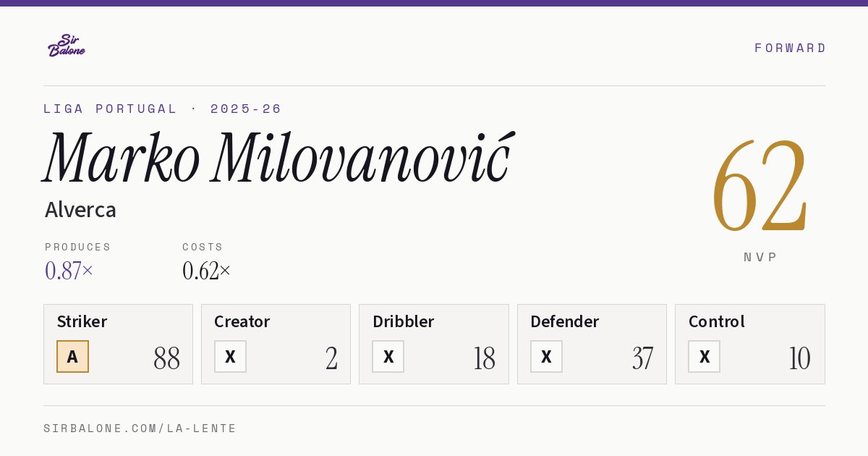
Task: Click the Alverca club name
Action: (80, 210)
